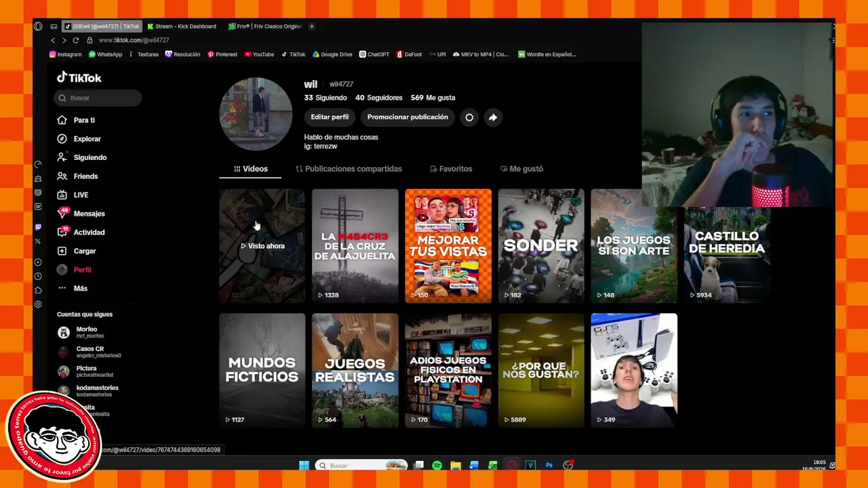Switch to the Videos tab
Screen dimensions: 868x488
(251, 169)
